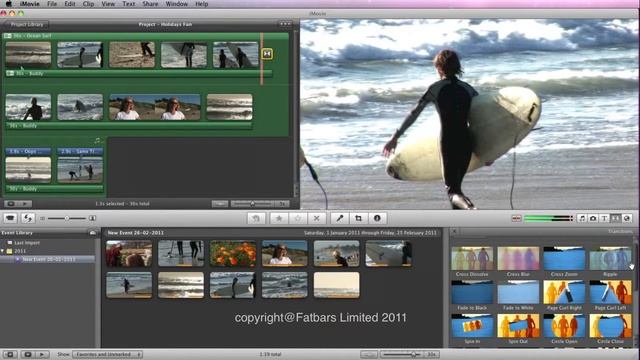The image size is (640, 360).
Task: Open the crop and rotate tool
Action: tap(358, 218)
